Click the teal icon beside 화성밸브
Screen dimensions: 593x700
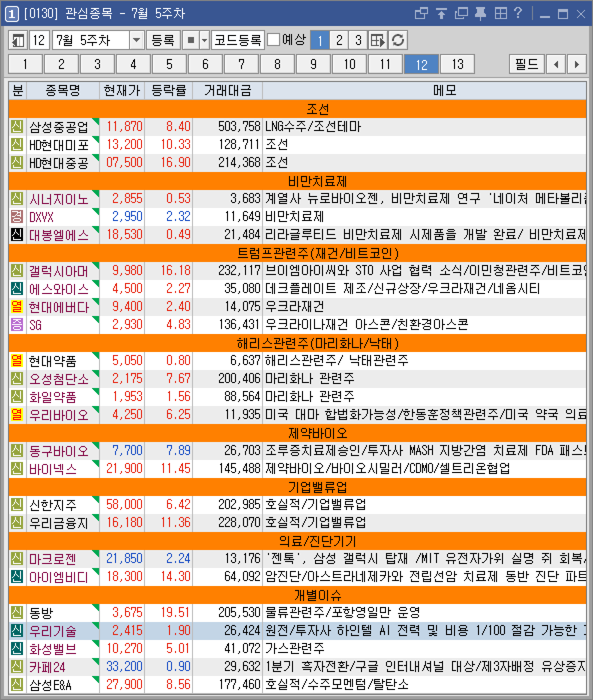click(x=17, y=649)
